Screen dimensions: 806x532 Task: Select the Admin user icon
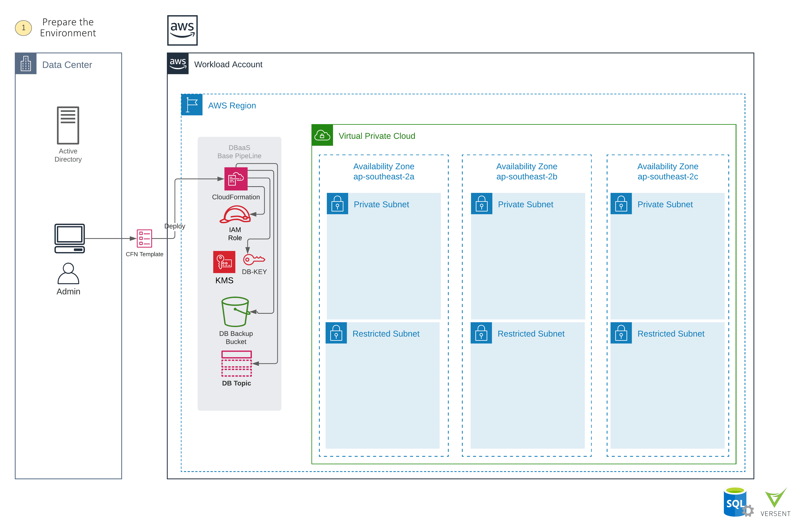[x=68, y=273]
